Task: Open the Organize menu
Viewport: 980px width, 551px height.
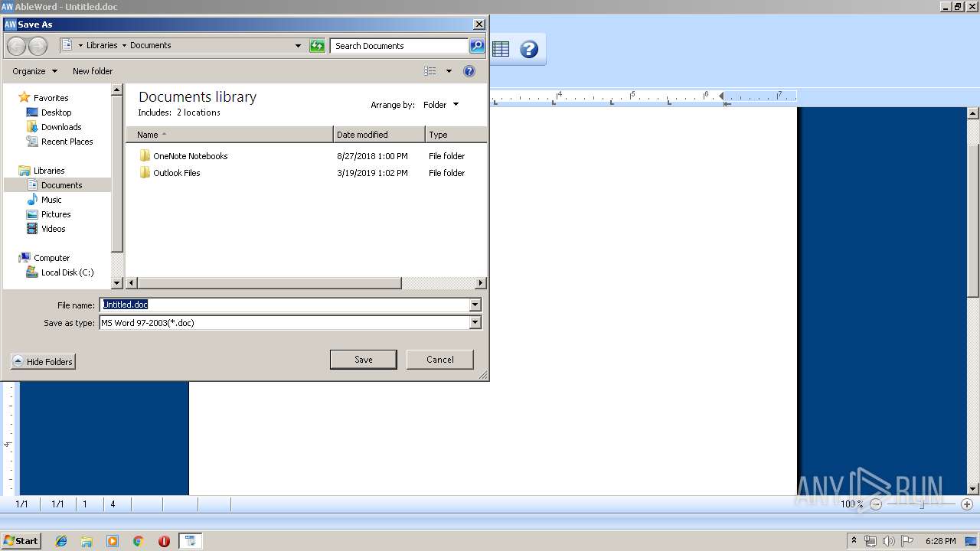Action: [x=34, y=71]
